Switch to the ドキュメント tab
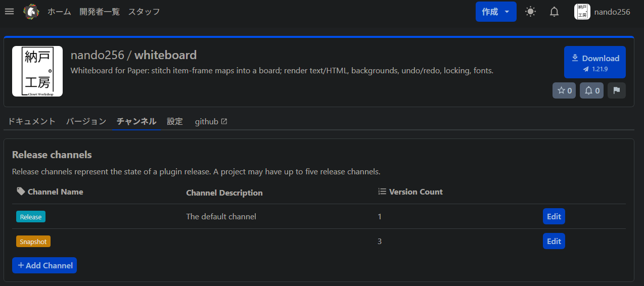Viewport: 644px width, 286px height. click(31, 122)
